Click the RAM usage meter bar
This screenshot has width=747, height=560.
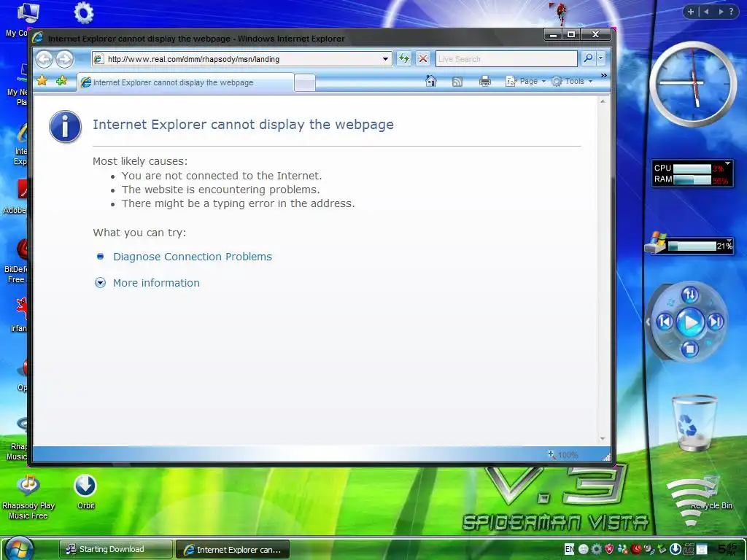pos(692,179)
